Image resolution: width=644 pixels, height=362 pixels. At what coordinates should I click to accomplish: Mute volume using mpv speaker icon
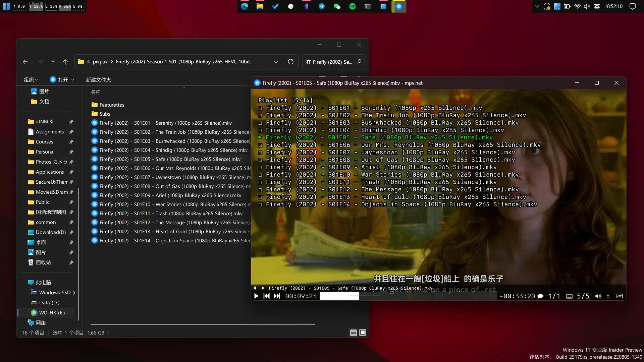tap(598, 296)
